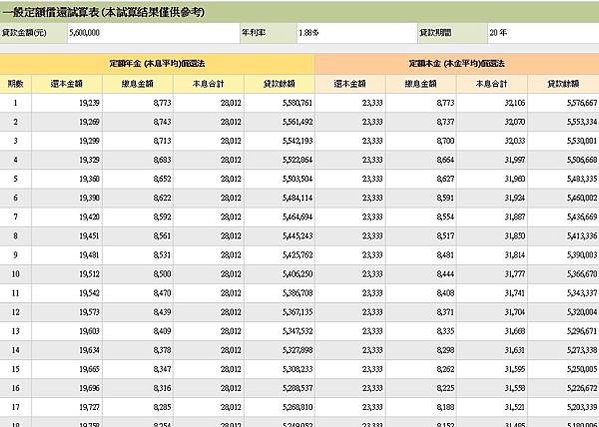Click the first 貸款餘額 column header
The height and width of the screenshot is (427, 599).
pyautogui.click(x=279, y=84)
